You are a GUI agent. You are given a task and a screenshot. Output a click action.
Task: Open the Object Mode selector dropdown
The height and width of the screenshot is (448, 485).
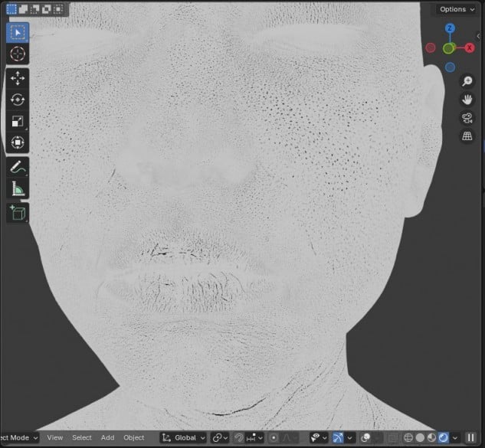(x=19, y=437)
